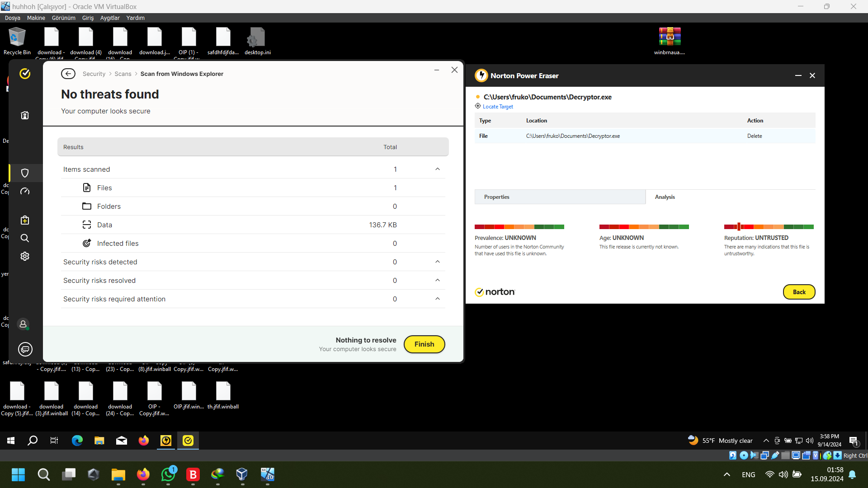The image size is (868, 488).
Task: Open the Settings gear in Norton sidebar
Action: (25, 256)
